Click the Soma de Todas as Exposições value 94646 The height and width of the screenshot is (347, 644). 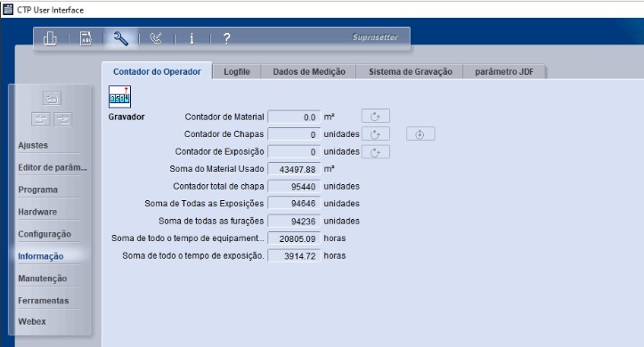coord(294,204)
